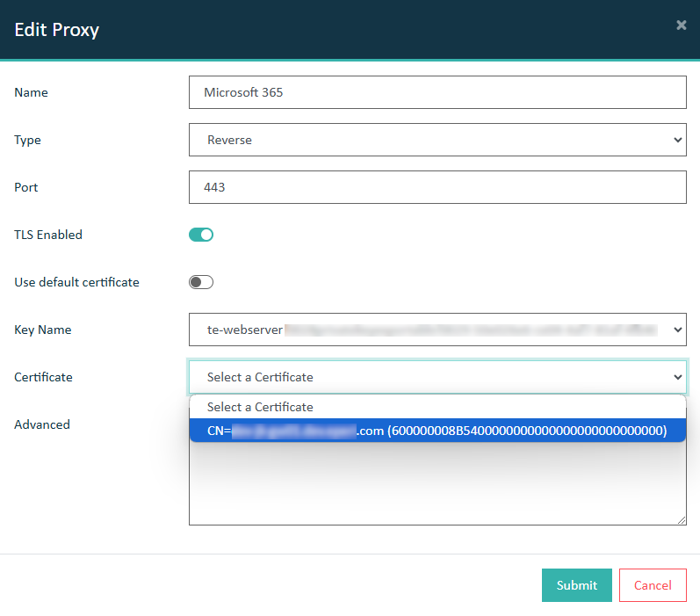Screen dimensions: 700x616
Task: Choose the 'Select a Certificate' placeholder option
Action: pyautogui.click(x=437, y=407)
